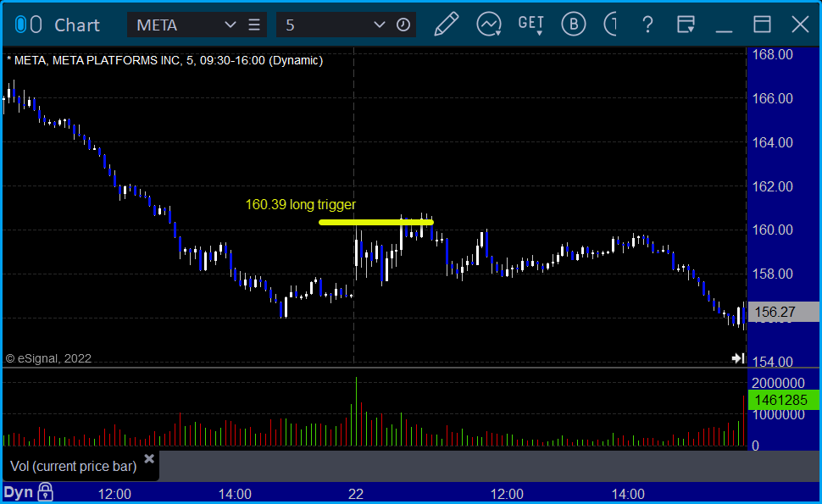
Task: Close the chart window
Action: pos(800,25)
